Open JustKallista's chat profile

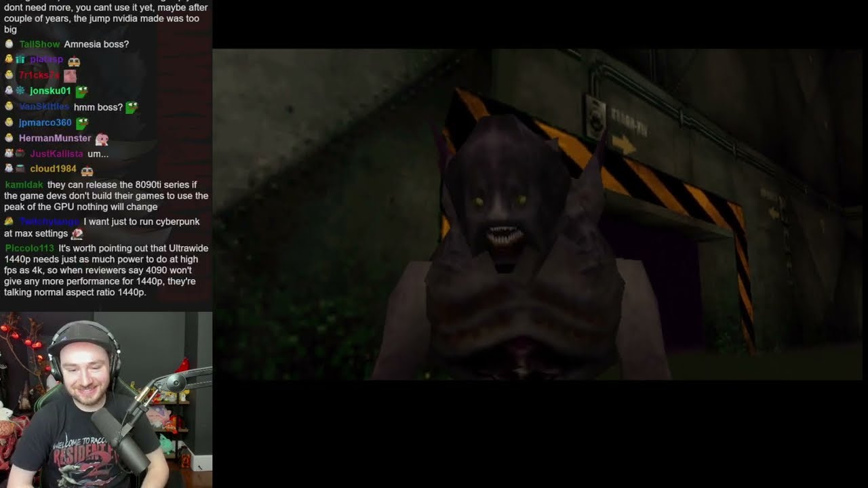(x=57, y=154)
